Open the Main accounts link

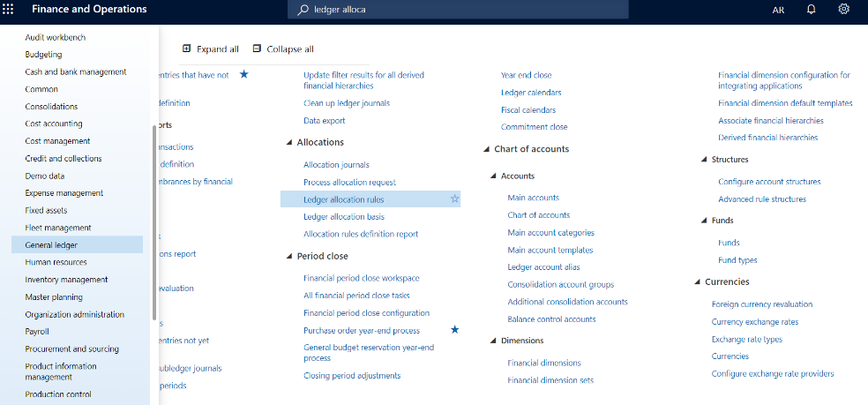pos(533,198)
